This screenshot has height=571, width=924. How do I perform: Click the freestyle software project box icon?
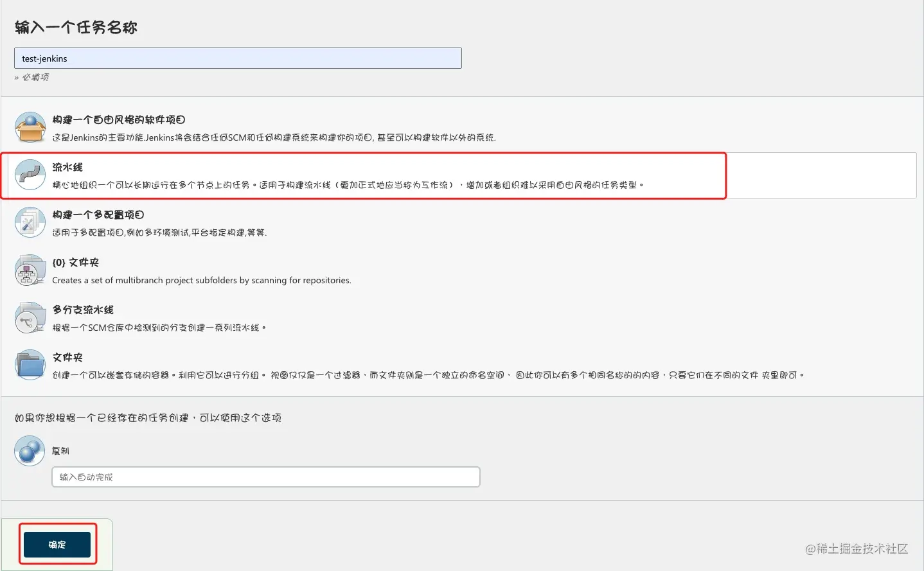30,127
